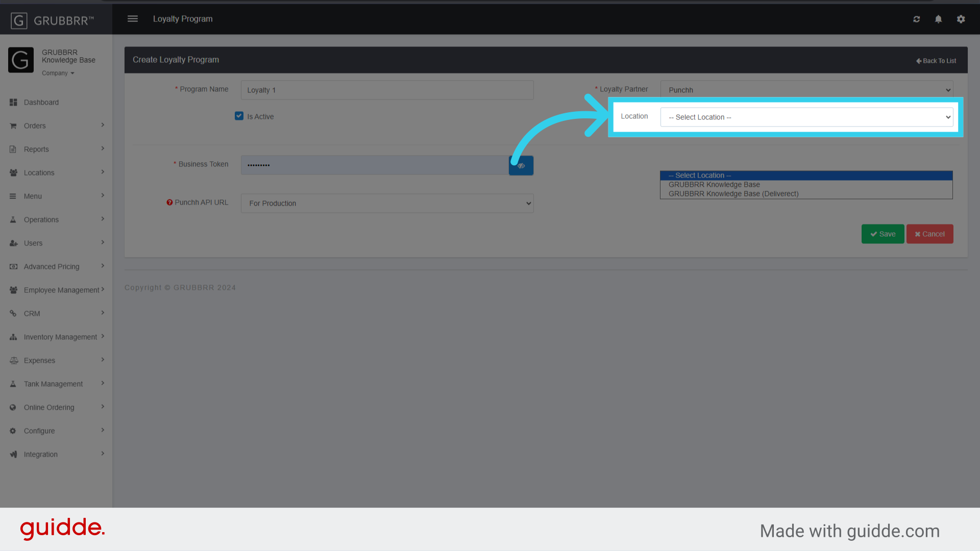Show the Business Token with eye button

pos(521,166)
